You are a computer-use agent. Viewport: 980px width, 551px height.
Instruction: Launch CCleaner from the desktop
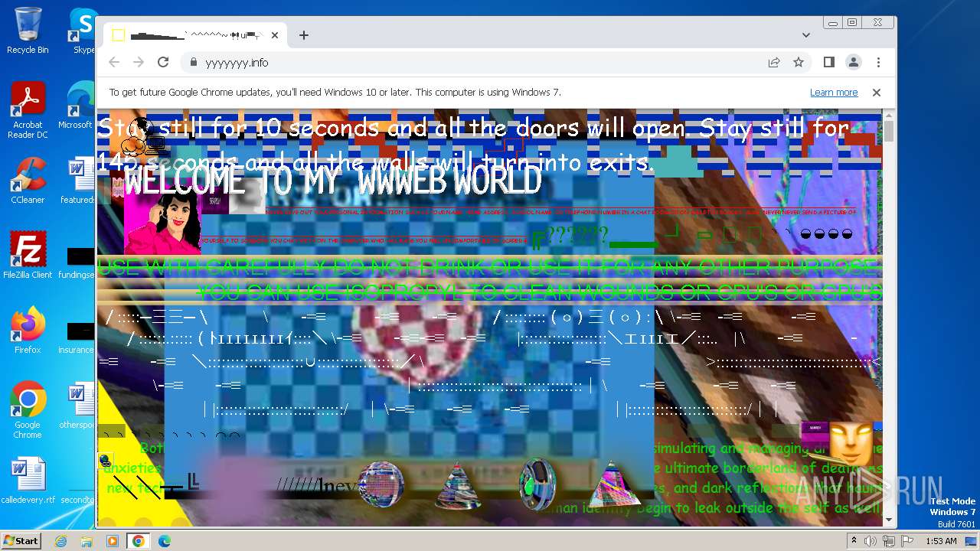point(28,181)
